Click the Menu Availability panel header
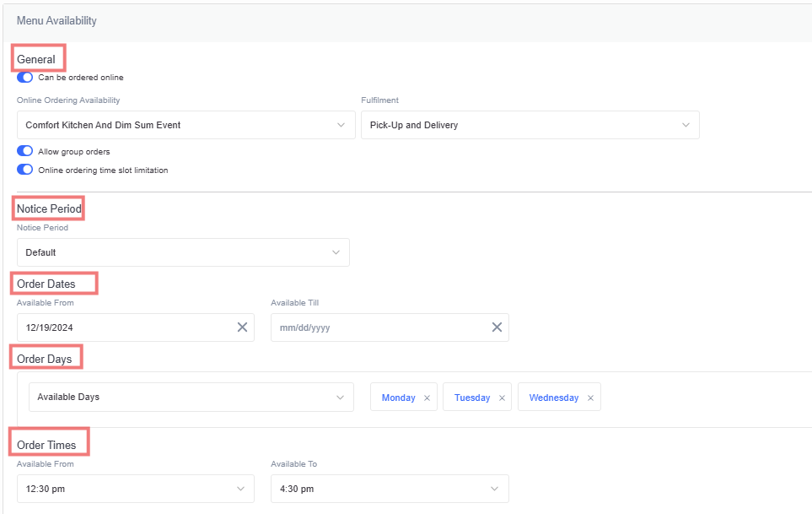812x514 pixels. [x=56, y=21]
